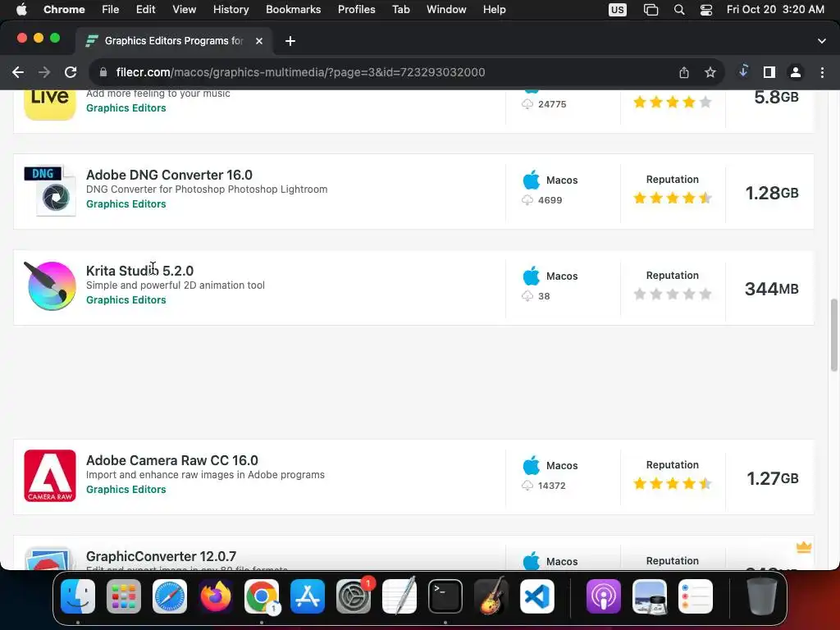Open the Edit menu

click(145, 10)
